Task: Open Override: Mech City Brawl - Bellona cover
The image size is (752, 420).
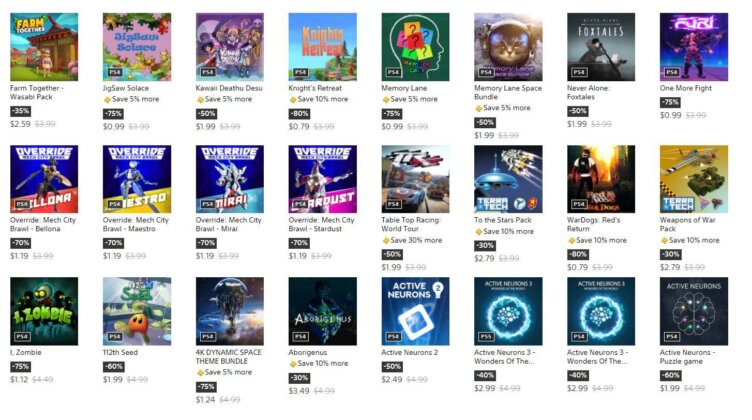Action: coord(44,179)
